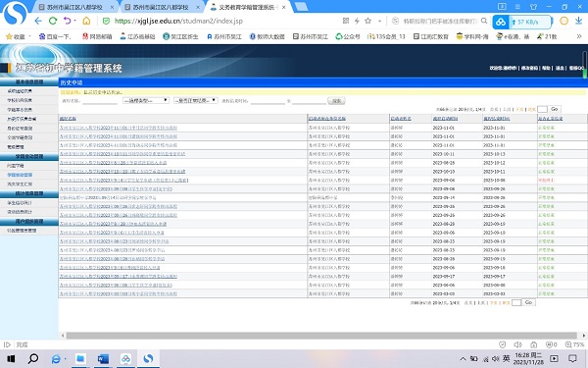Viewport: 588px width, 368px height.
Task: Show more bookmarks with the » chevron
Action: click(x=579, y=36)
